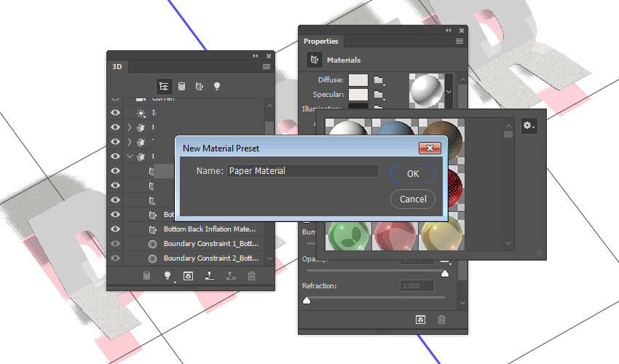Viewport: 619px width, 364px height.
Task: Click the constraint icon at bottom of 3D panel
Action: 231,276
